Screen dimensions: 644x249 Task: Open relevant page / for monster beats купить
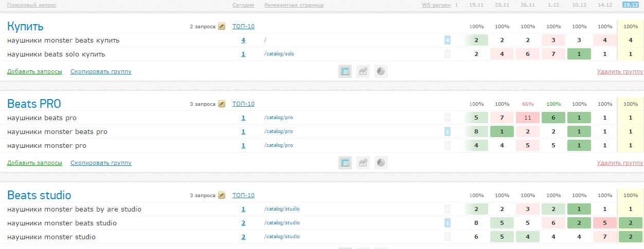point(265,40)
